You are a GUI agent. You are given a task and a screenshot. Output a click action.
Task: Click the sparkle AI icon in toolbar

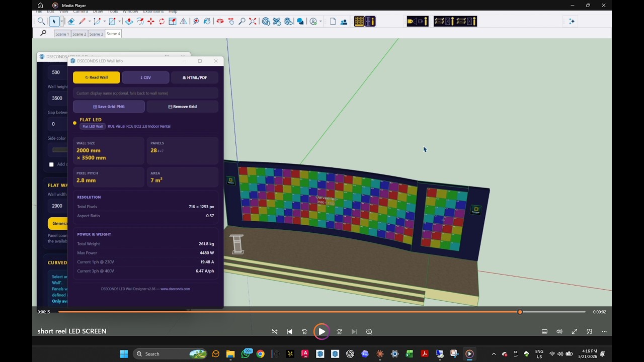(572, 21)
